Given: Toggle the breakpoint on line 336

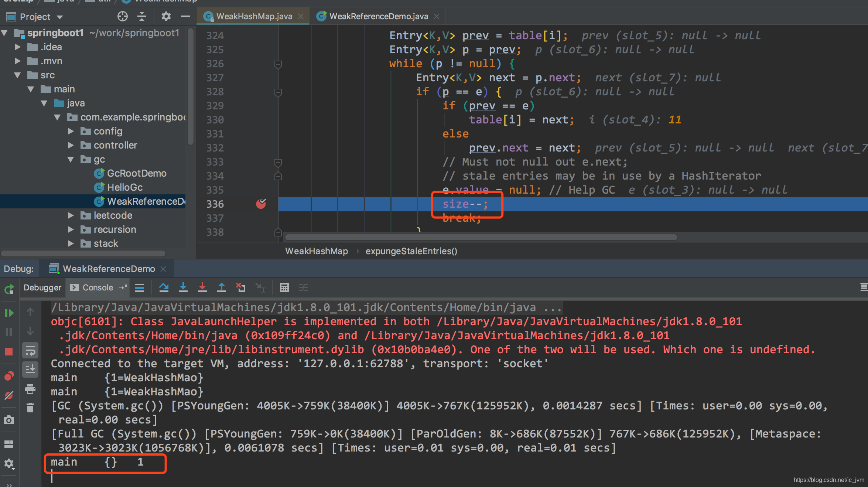Looking at the screenshot, I should (261, 204).
